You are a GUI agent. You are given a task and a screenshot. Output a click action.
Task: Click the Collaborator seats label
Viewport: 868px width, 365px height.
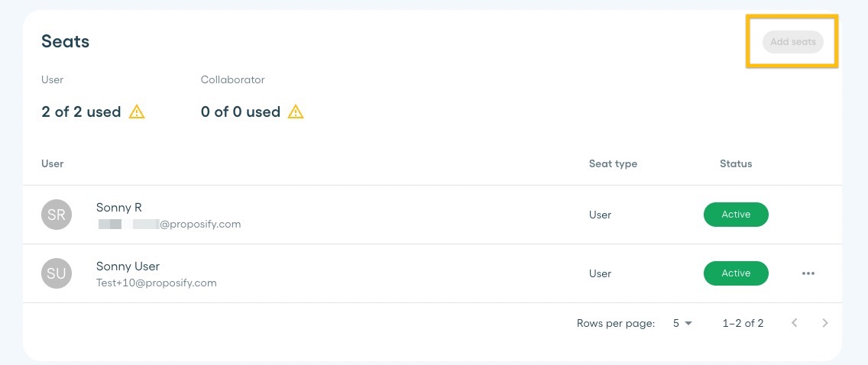232,79
